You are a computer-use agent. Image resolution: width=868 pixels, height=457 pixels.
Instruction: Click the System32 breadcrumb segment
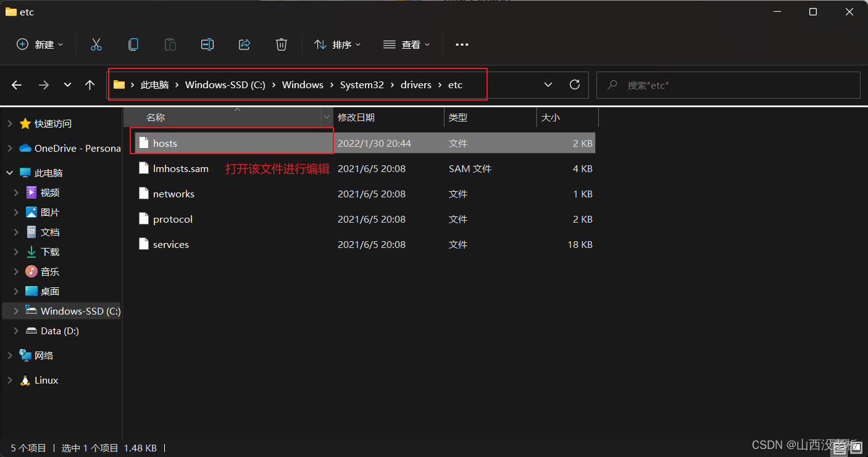[x=362, y=85]
